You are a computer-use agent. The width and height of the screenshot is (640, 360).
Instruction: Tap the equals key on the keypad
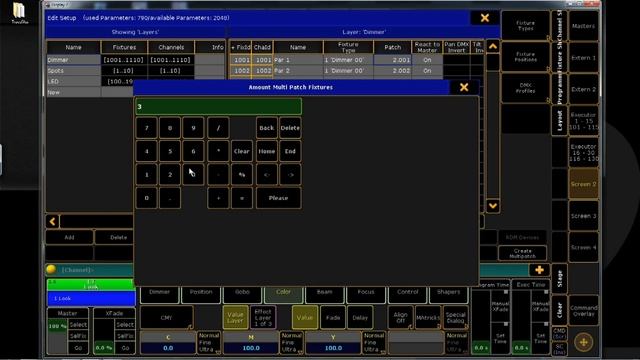point(242,198)
